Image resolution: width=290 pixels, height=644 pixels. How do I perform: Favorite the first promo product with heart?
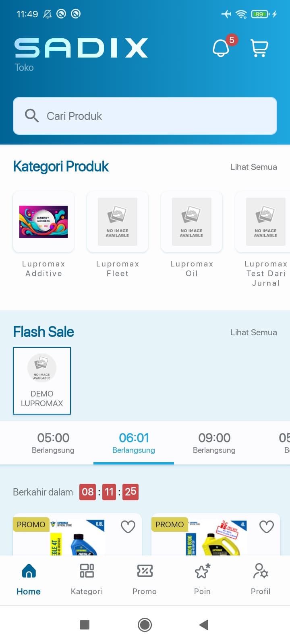128,526
